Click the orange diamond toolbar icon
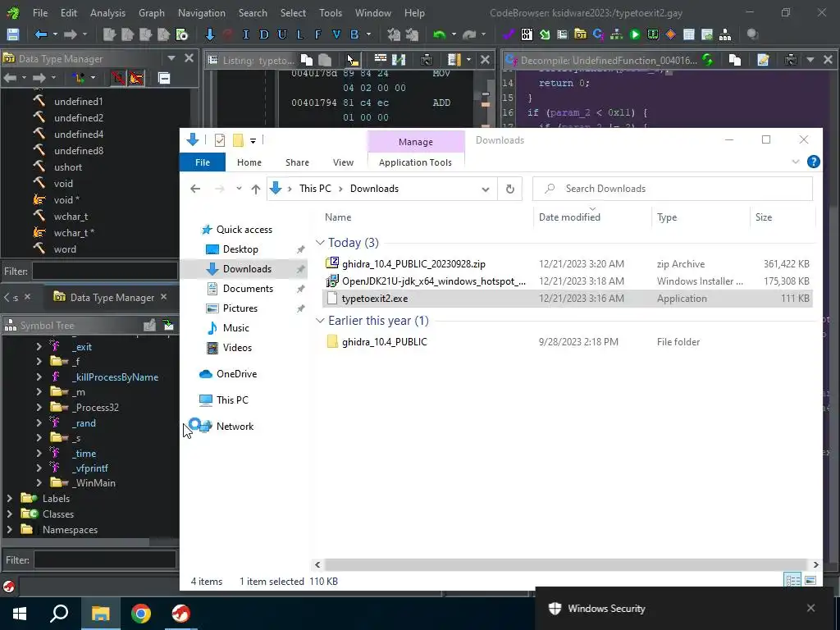Screen dimensions: 840x630 671,34
